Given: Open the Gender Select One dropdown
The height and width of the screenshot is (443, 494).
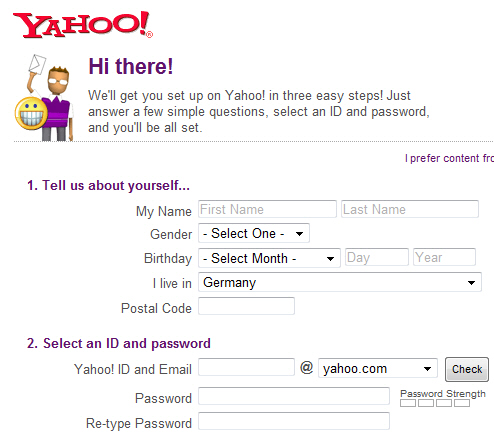Looking at the screenshot, I should (254, 233).
